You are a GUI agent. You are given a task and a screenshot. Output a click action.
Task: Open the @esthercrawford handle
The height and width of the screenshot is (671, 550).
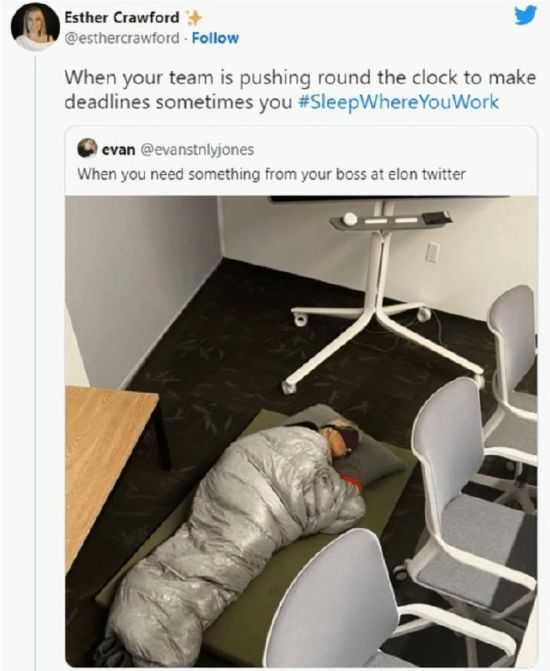click(x=122, y=38)
